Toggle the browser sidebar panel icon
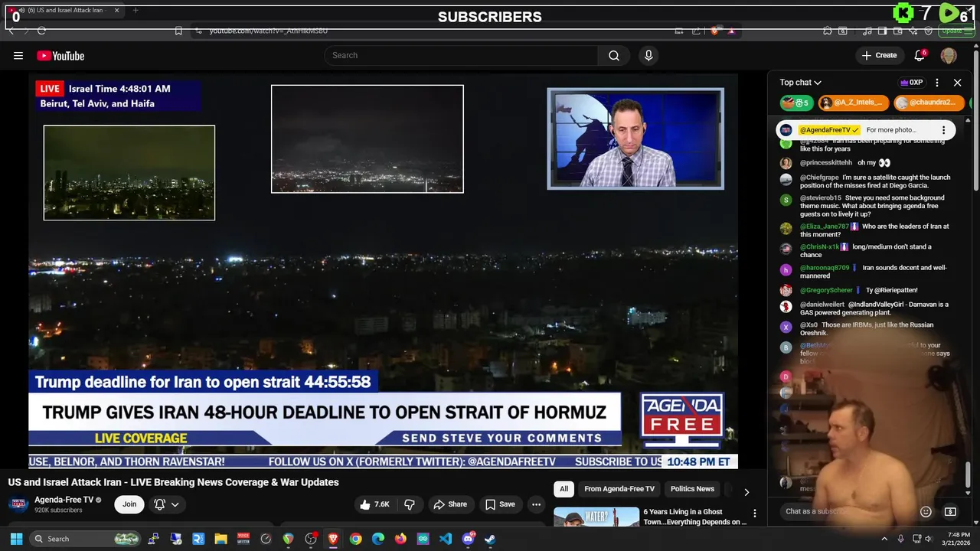980x551 pixels. [882, 31]
